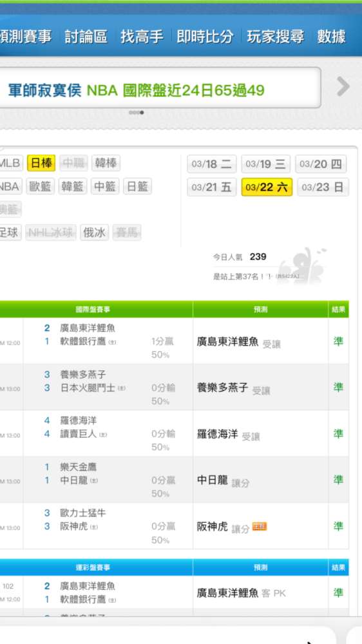
Task: Select the 中籃 league filter
Action: pos(105,187)
